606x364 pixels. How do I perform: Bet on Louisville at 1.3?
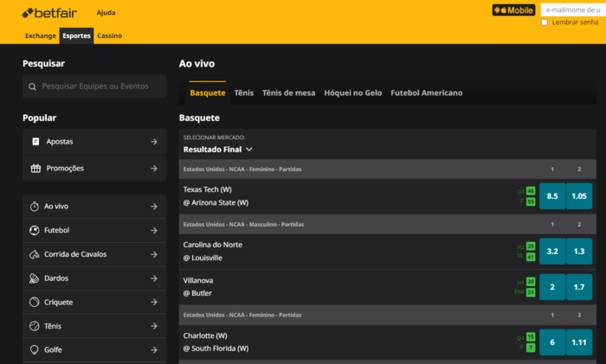tap(579, 252)
